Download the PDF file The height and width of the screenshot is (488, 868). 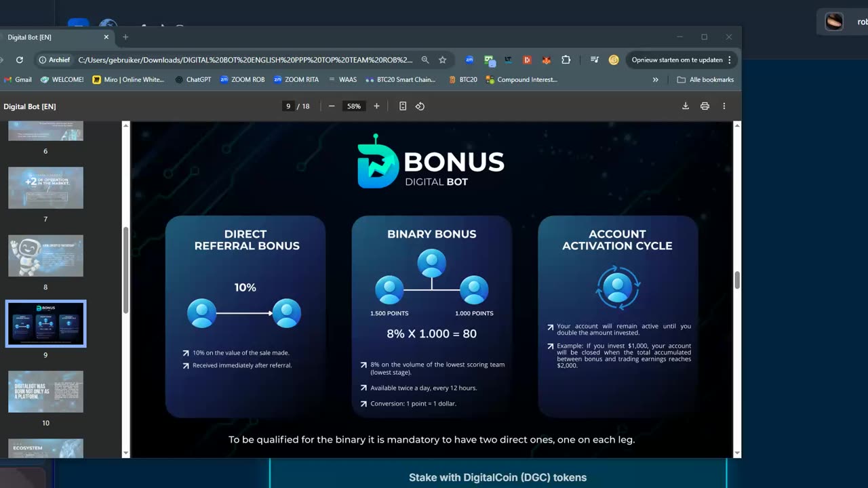point(686,106)
